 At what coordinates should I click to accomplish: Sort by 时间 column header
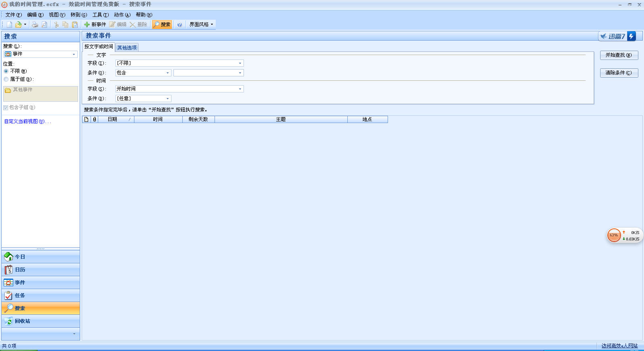pyautogui.click(x=158, y=119)
